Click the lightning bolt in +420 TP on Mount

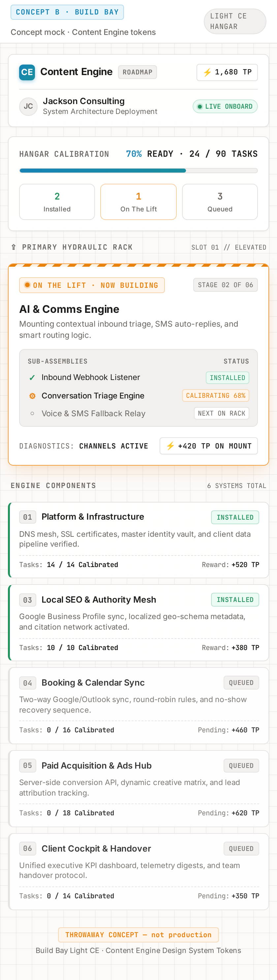pos(170,446)
